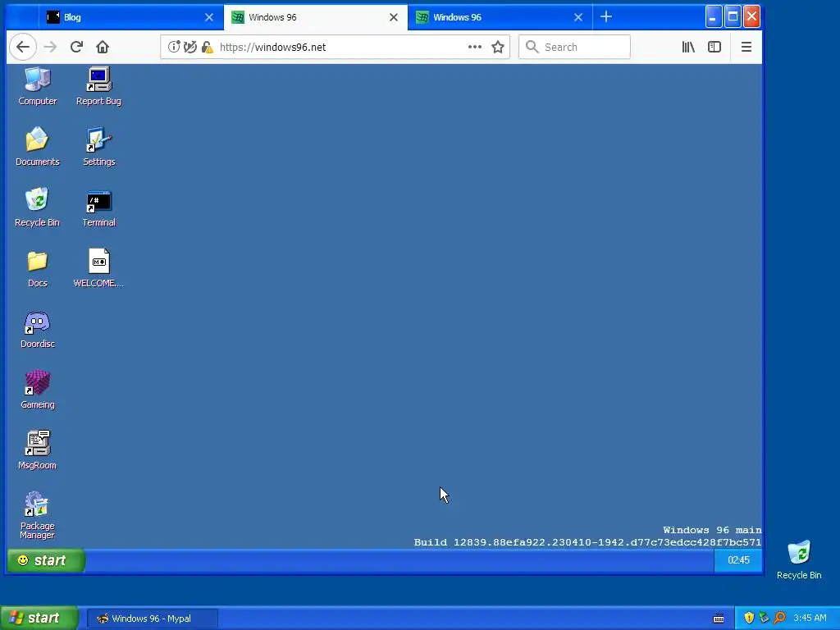Click the Windows 96 taskbar clock 02:45
Screen dimensions: 840x630
click(737, 560)
